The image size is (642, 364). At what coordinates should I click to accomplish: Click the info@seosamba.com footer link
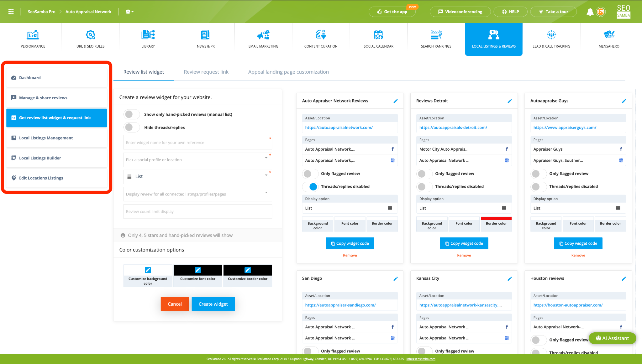tap(421, 359)
